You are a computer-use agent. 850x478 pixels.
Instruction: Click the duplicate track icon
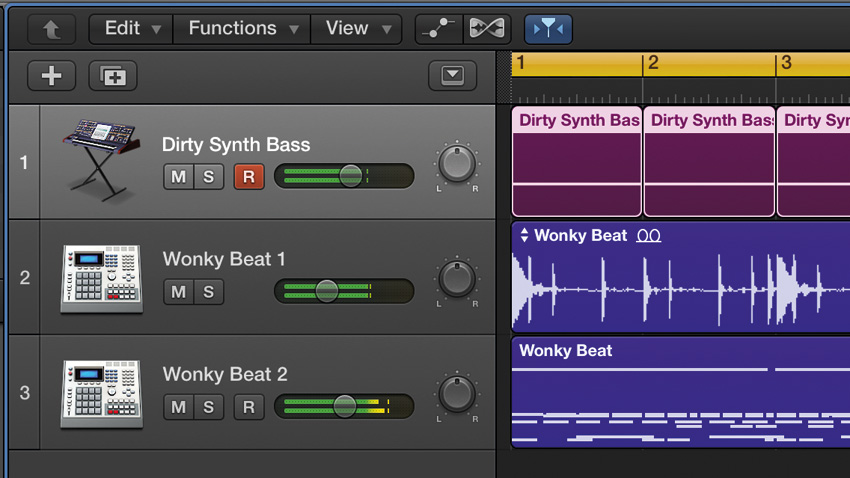click(x=113, y=76)
